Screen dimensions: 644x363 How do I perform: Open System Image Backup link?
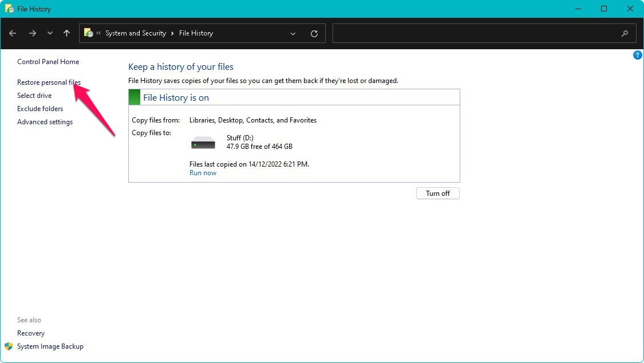[x=50, y=346]
